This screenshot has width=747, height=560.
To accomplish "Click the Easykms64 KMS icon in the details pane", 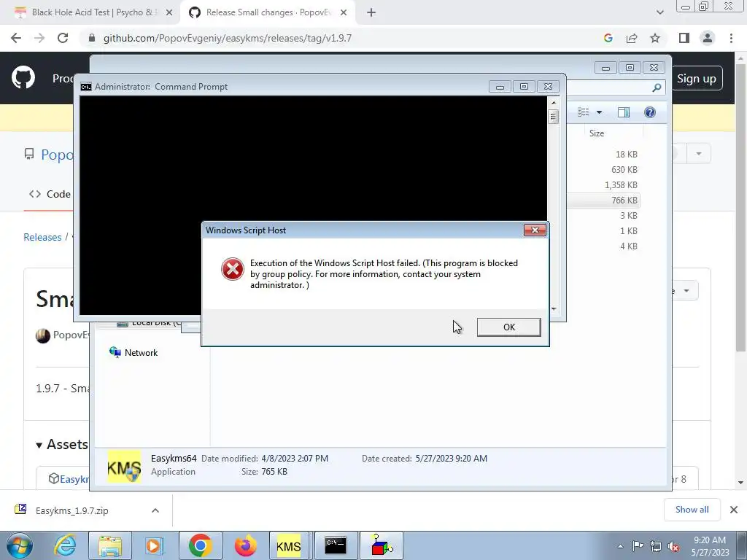I will (x=124, y=466).
